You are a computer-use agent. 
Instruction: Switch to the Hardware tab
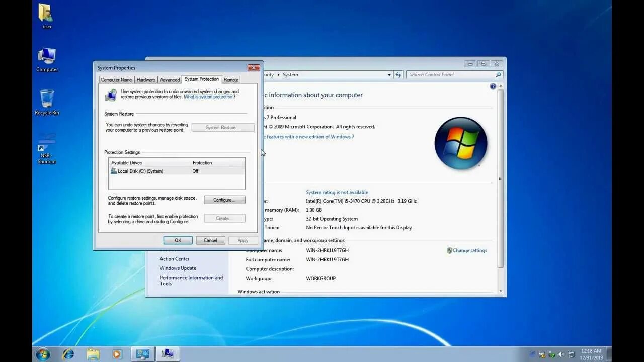(146, 80)
